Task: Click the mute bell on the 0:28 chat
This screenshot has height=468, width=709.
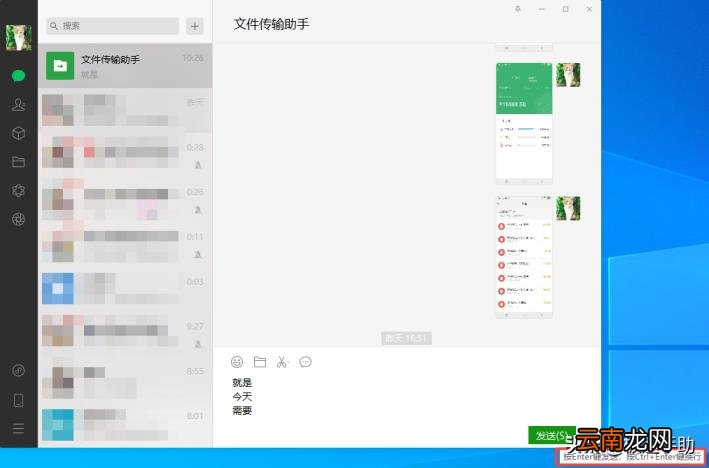Action: point(198,165)
